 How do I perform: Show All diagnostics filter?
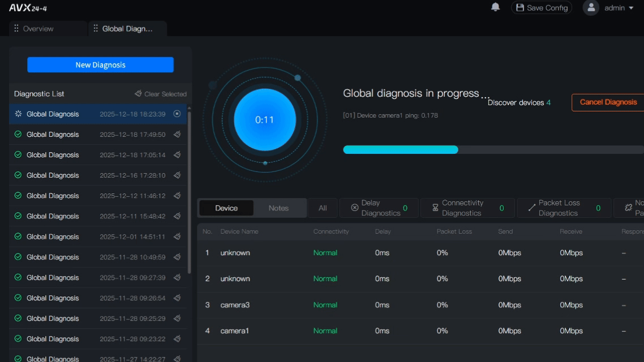(323, 208)
